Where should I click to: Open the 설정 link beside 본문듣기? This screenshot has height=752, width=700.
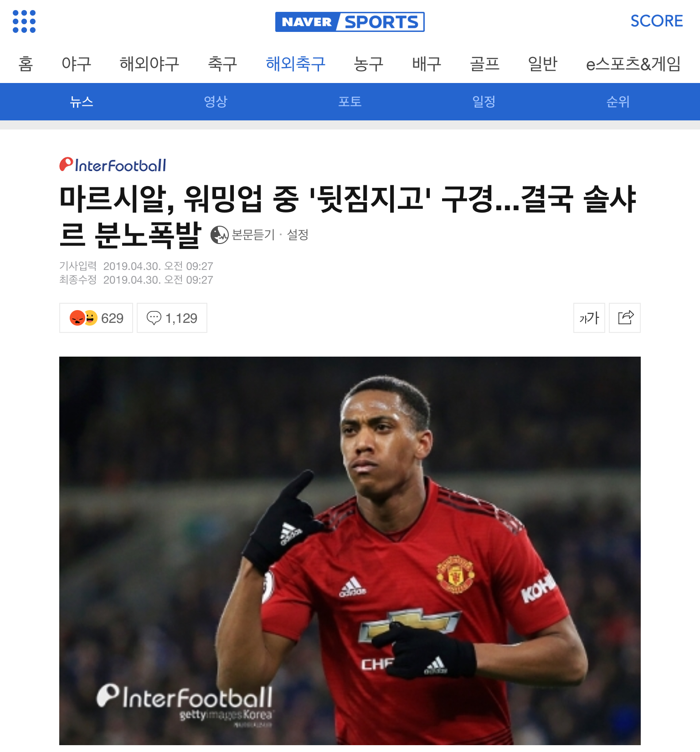(x=298, y=235)
